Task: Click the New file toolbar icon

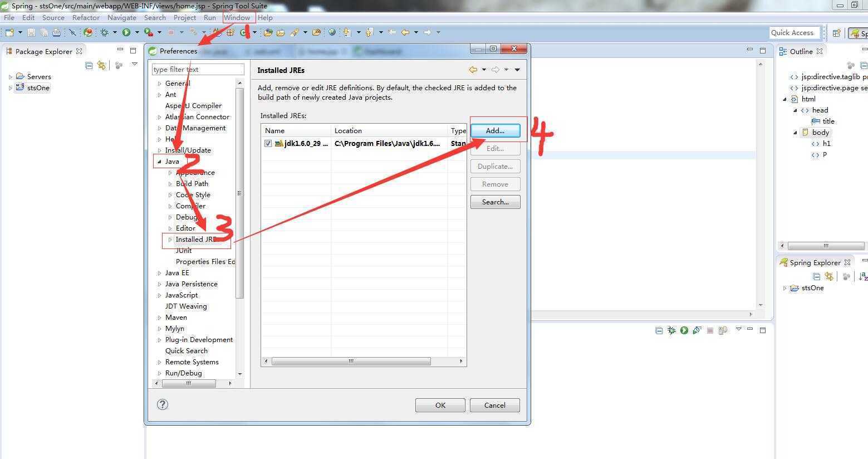Action: [x=9, y=32]
